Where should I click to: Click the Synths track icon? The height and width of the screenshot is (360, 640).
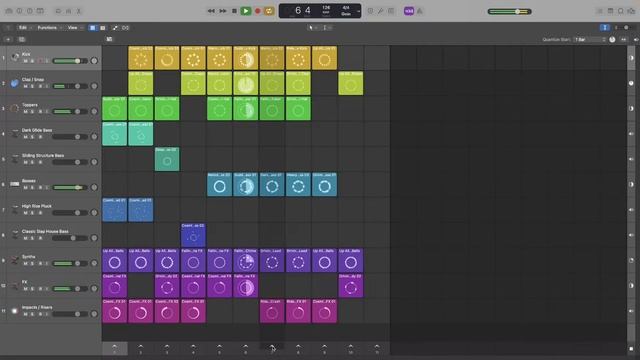tap(15, 260)
